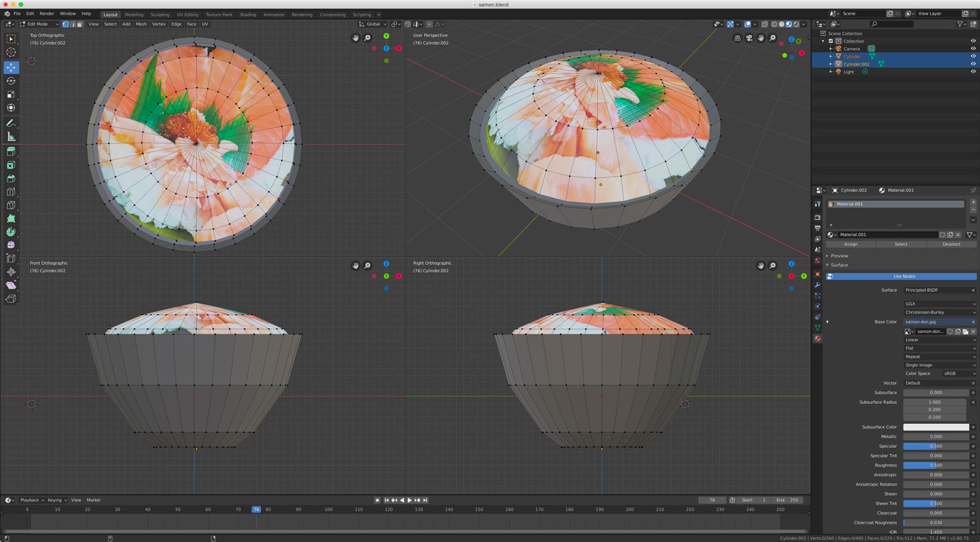
Task: Hide the Camera object in outliner
Action: click(973, 48)
